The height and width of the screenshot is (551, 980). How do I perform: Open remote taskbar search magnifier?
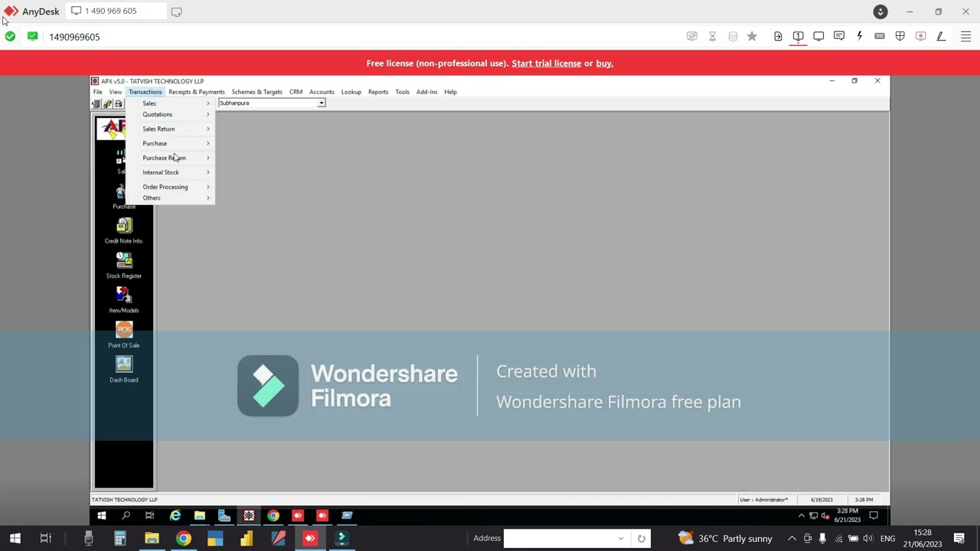tap(126, 516)
